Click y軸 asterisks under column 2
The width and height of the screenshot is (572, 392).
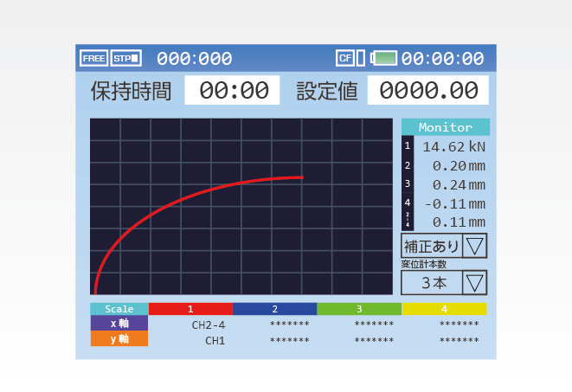click(290, 340)
